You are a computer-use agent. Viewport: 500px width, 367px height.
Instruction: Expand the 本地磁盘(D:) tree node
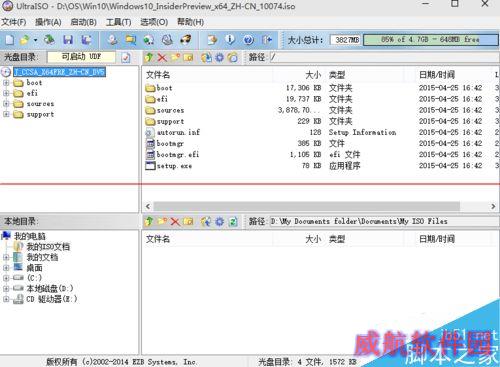coord(6,288)
